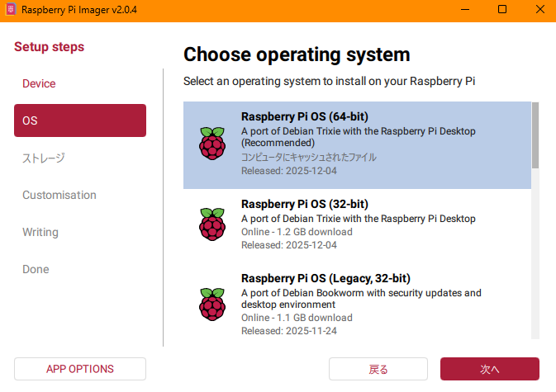Jump to the Writing step

pyautogui.click(x=40, y=232)
